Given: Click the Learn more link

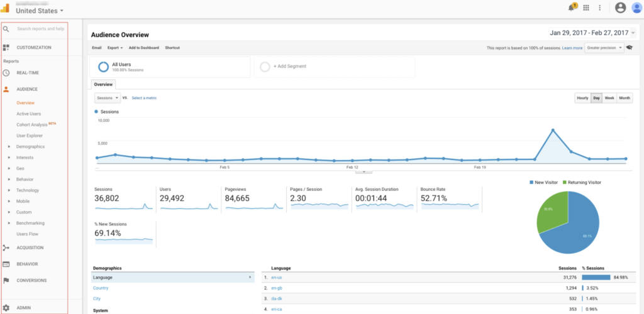Looking at the screenshot, I should [x=572, y=48].
